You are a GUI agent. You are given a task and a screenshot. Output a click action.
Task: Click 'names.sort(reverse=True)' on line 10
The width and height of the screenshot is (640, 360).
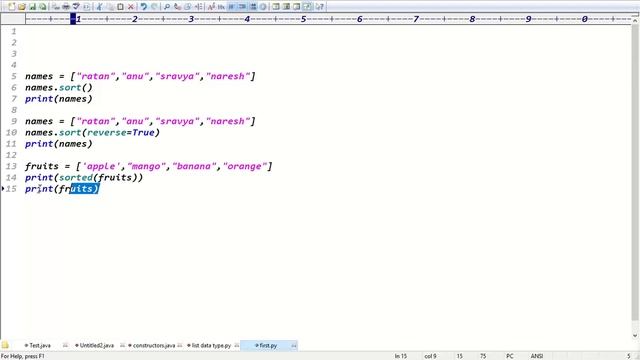(92, 133)
